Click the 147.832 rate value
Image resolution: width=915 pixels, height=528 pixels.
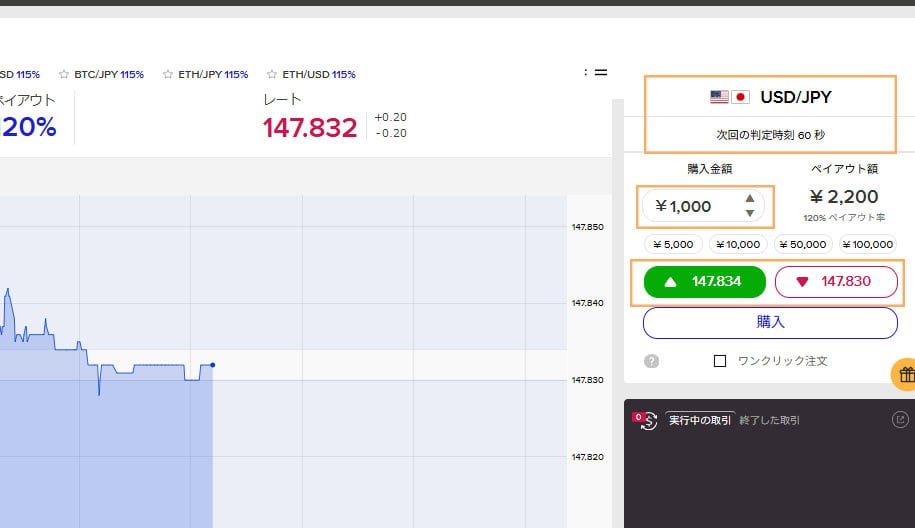[x=310, y=128]
